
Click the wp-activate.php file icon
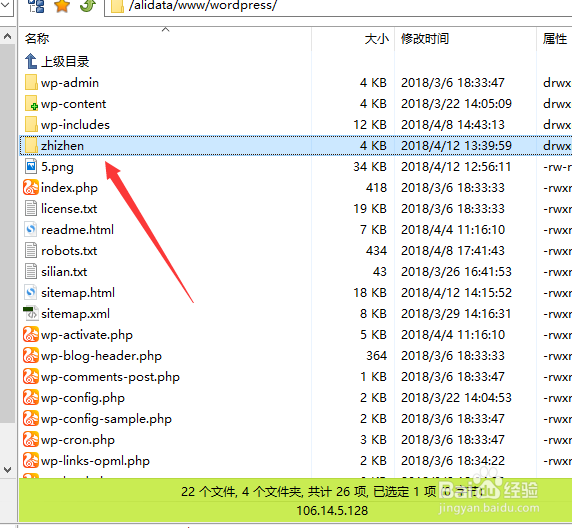[x=31, y=335]
